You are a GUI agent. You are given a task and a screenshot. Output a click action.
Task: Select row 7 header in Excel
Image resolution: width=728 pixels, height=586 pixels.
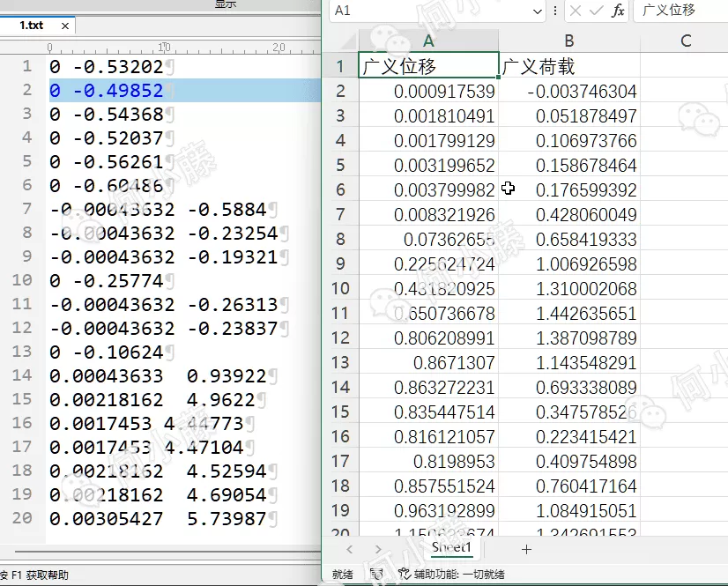pos(340,214)
